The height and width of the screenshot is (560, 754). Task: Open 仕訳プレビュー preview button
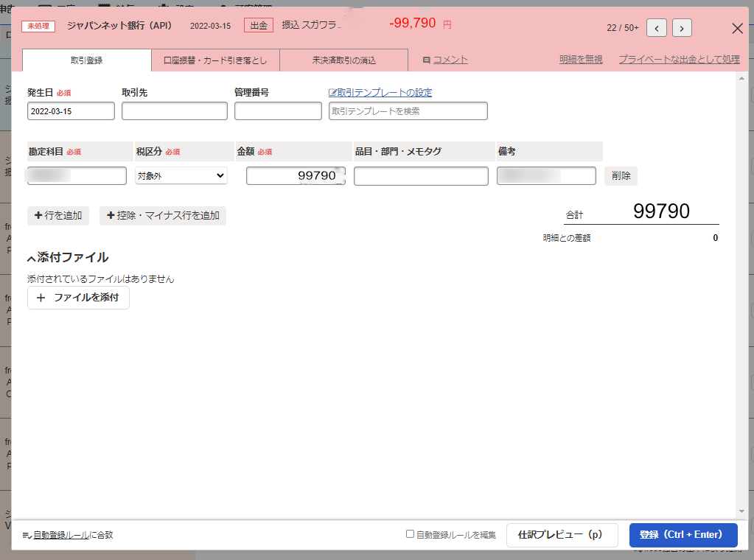coord(562,535)
